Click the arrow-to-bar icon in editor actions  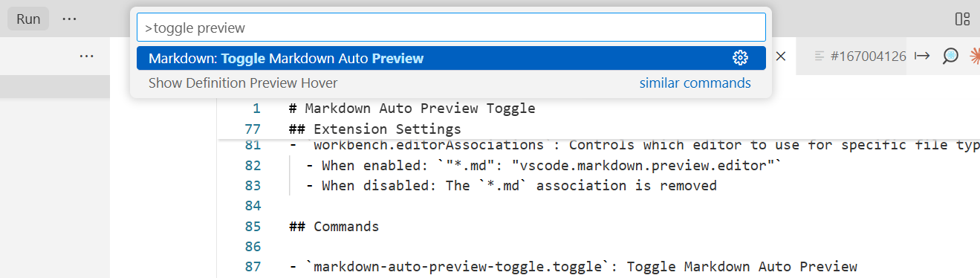point(922,56)
